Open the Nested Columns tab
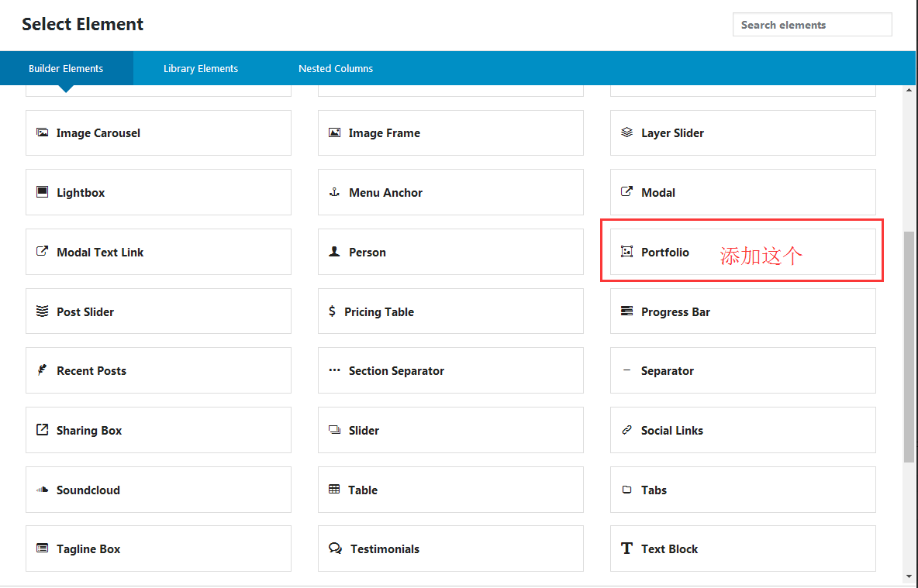The height and width of the screenshot is (588, 918). (336, 68)
